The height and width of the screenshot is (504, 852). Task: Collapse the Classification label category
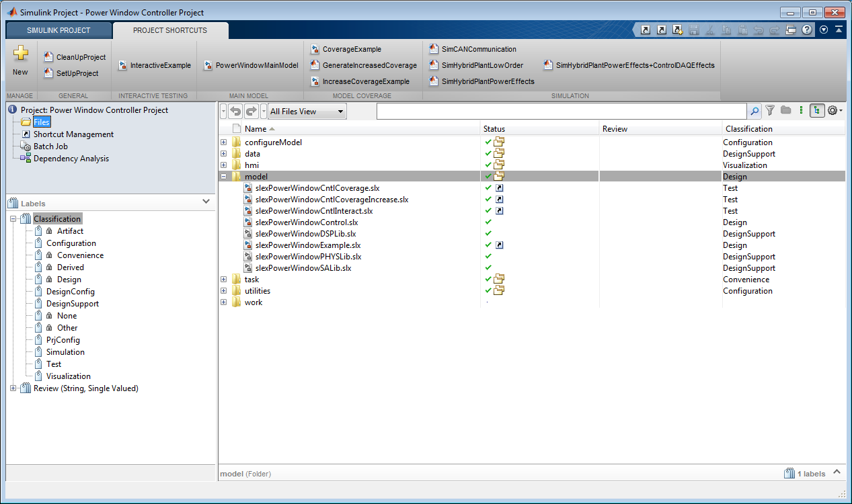[13, 219]
